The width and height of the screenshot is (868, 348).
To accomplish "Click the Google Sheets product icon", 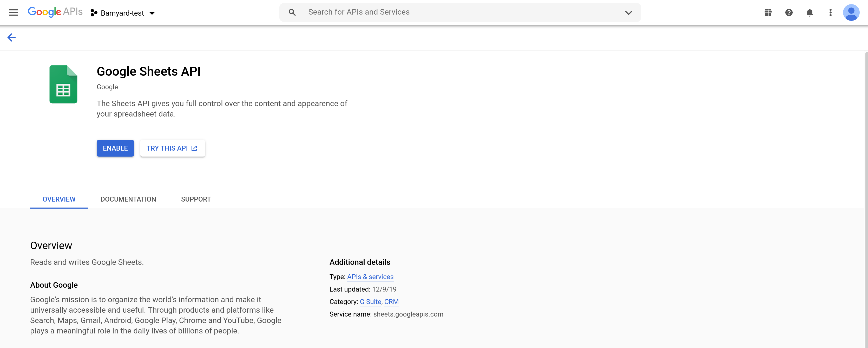I will click(x=63, y=84).
